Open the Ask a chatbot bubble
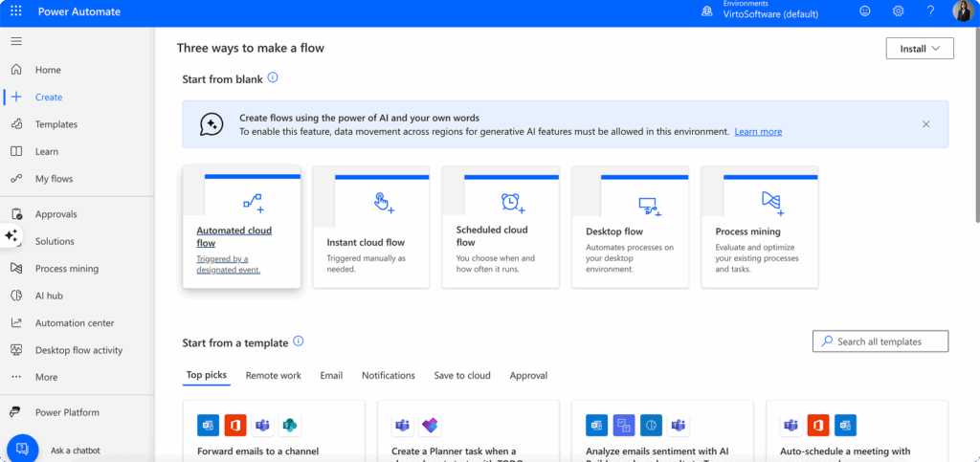The height and width of the screenshot is (462, 980). 23,450
